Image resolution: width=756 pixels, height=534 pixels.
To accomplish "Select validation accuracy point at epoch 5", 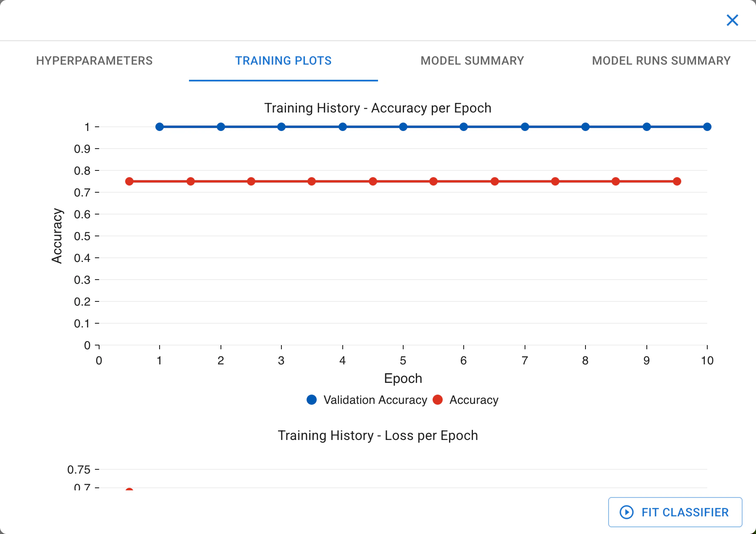I will 403,127.
